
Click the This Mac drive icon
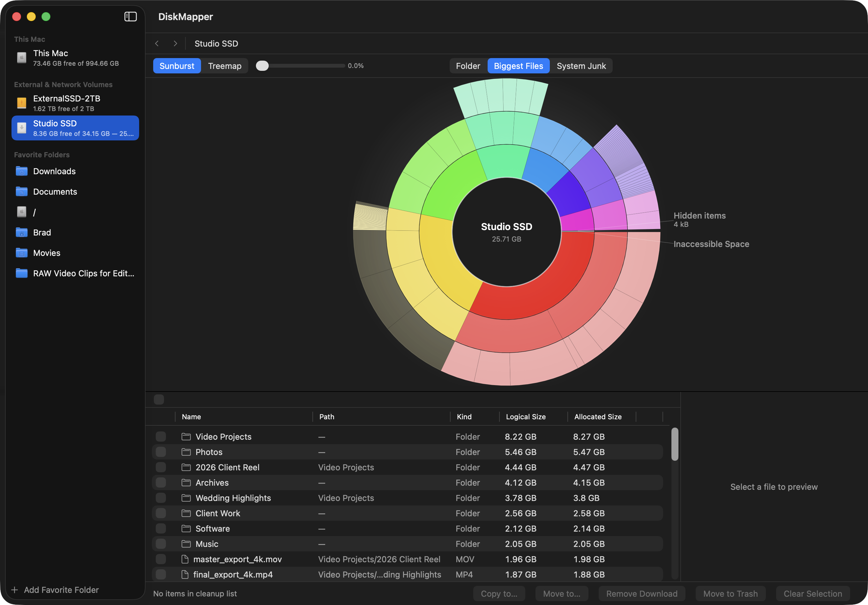pos(22,58)
